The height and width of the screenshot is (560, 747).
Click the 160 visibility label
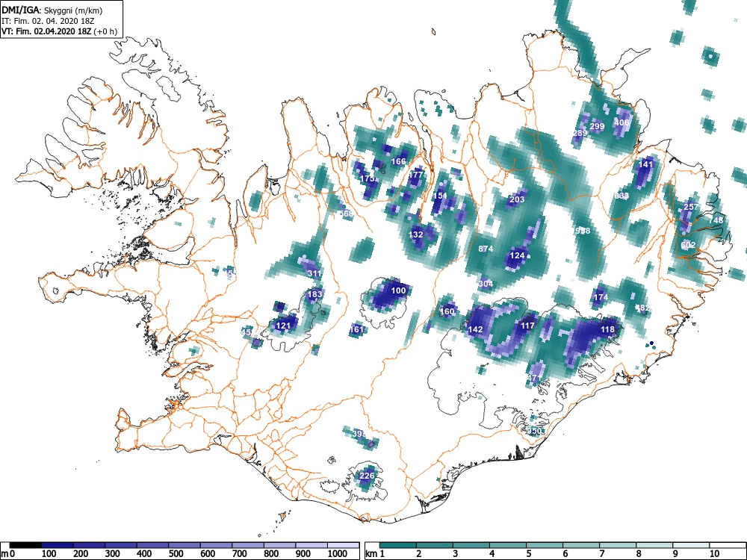coord(447,311)
